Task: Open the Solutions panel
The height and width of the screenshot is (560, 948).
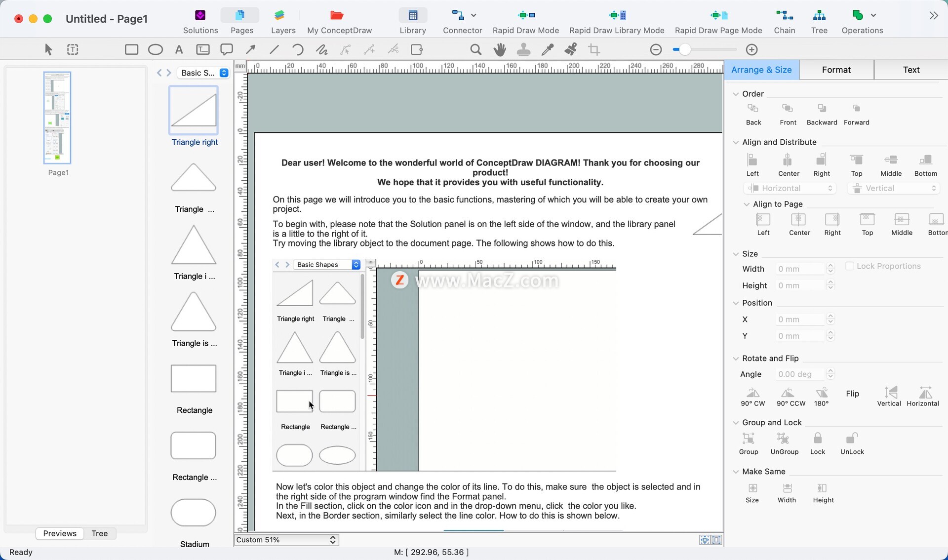Action: (200, 22)
